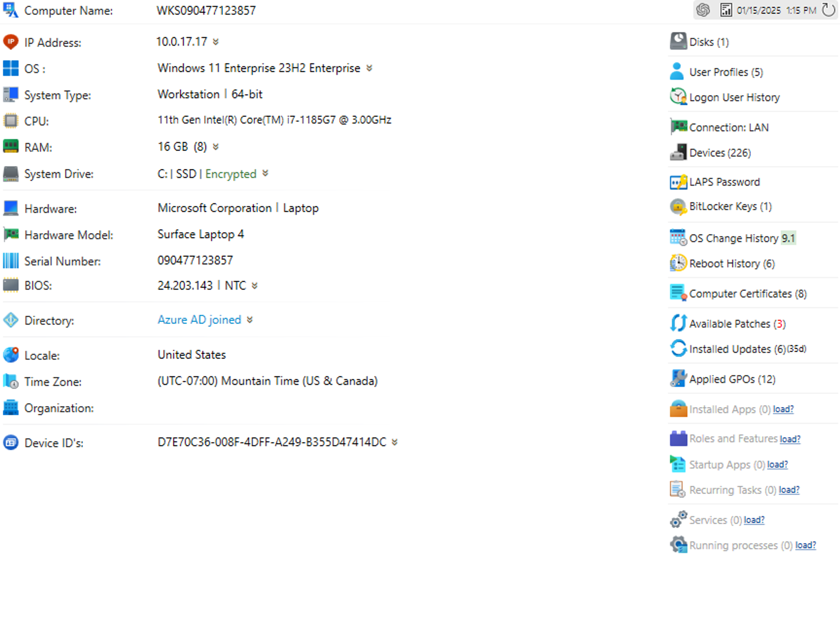The image size is (840, 619).
Task: Open the Devices (226) icon
Action: pyautogui.click(x=678, y=152)
